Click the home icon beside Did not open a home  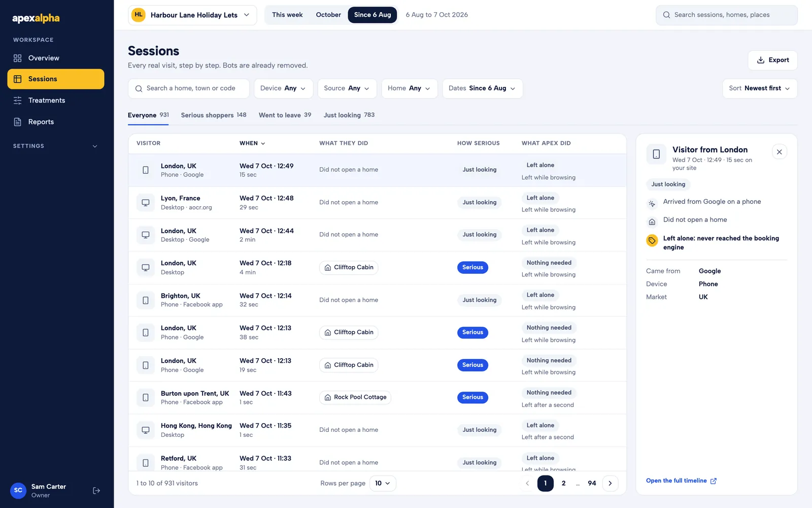point(652,222)
